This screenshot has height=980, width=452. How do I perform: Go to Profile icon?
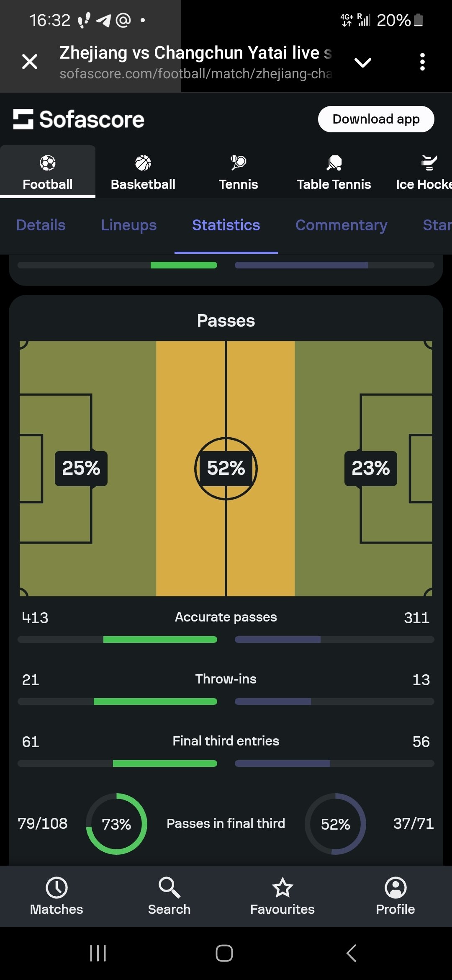[x=395, y=888]
